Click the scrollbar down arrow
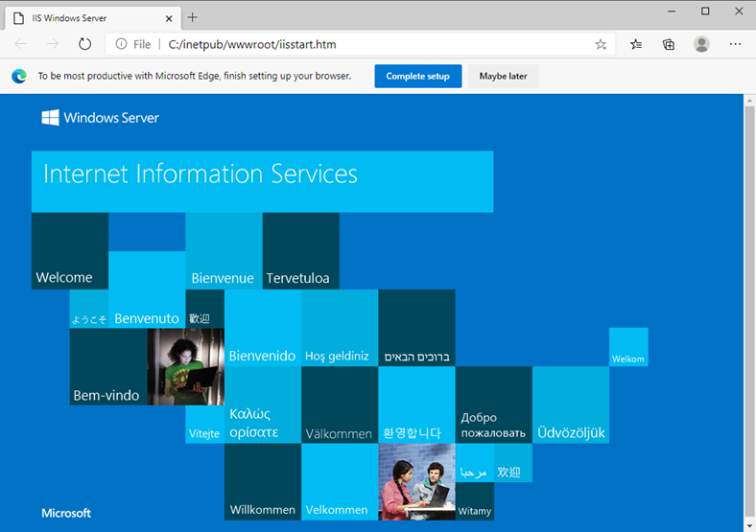 (749, 525)
